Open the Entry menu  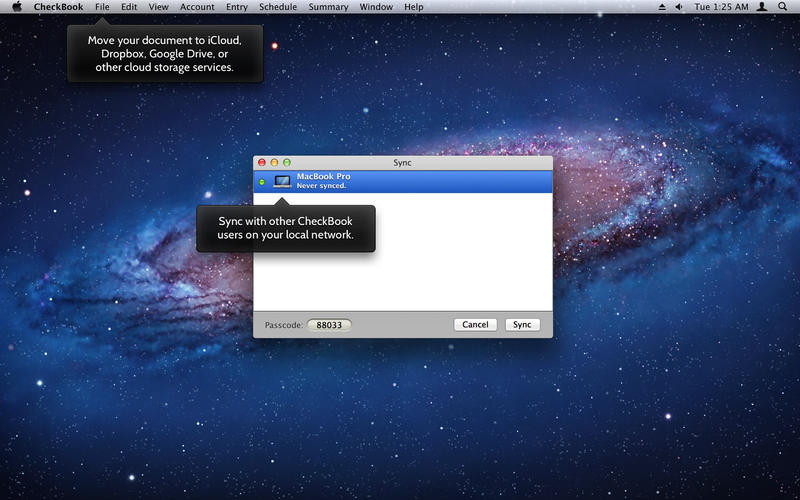(x=237, y=7)
